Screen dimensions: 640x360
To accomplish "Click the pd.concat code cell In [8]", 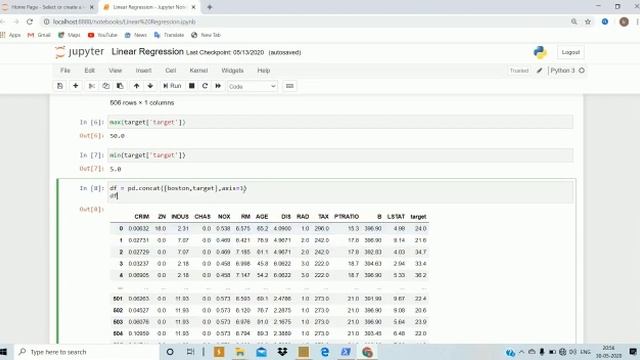I will tap(340, 192).
